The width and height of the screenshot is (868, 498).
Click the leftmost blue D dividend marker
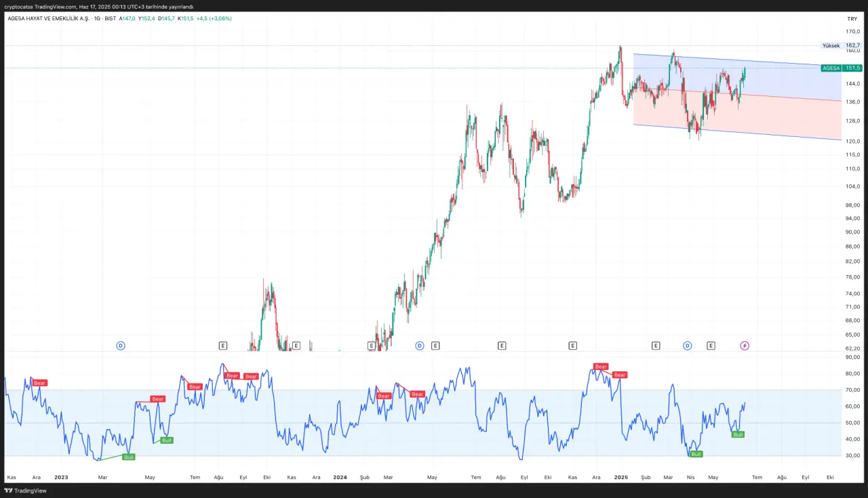[121, 346]
